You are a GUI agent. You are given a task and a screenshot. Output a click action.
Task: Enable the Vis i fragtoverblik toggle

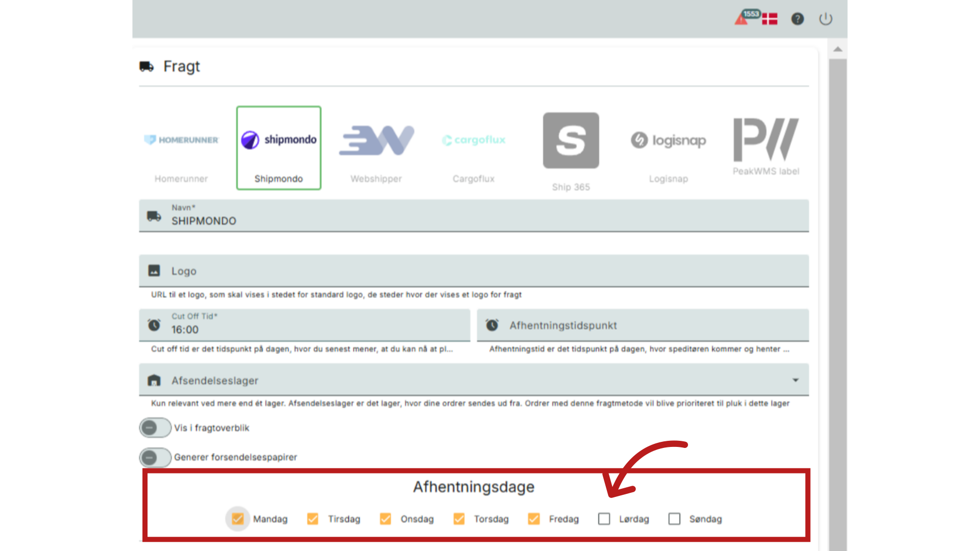(x=155, y=428)
